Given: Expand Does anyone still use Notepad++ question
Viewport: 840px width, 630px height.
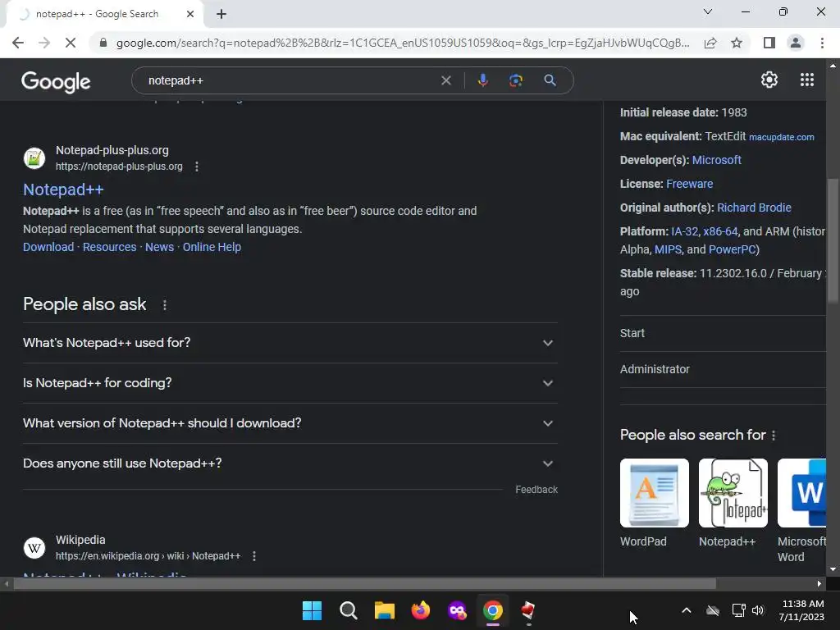Looking at the screenshot, I should [290, 463].
